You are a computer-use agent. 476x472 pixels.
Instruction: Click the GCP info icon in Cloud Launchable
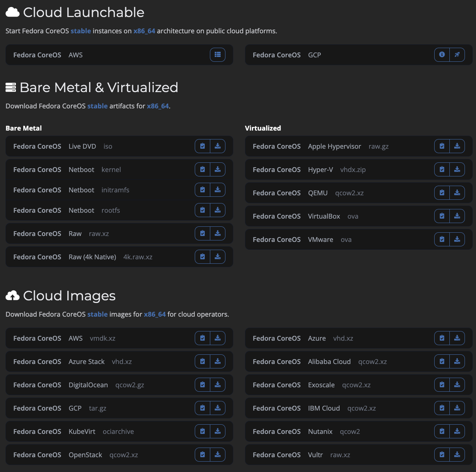442,55
